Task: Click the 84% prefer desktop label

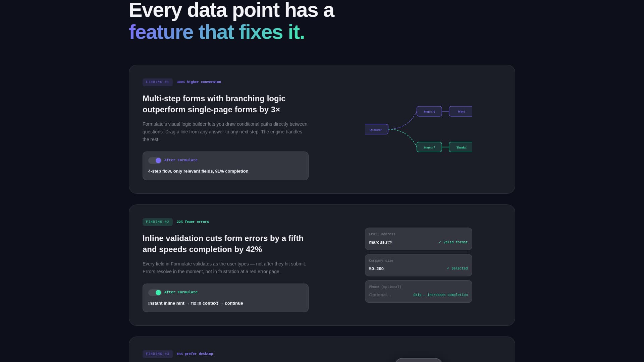Action: (195, 354)
